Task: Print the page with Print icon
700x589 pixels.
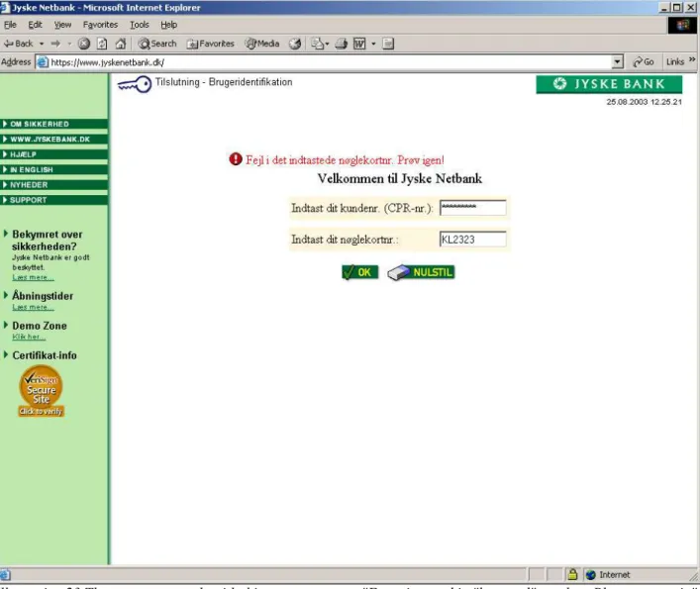Action: point(341,44)
